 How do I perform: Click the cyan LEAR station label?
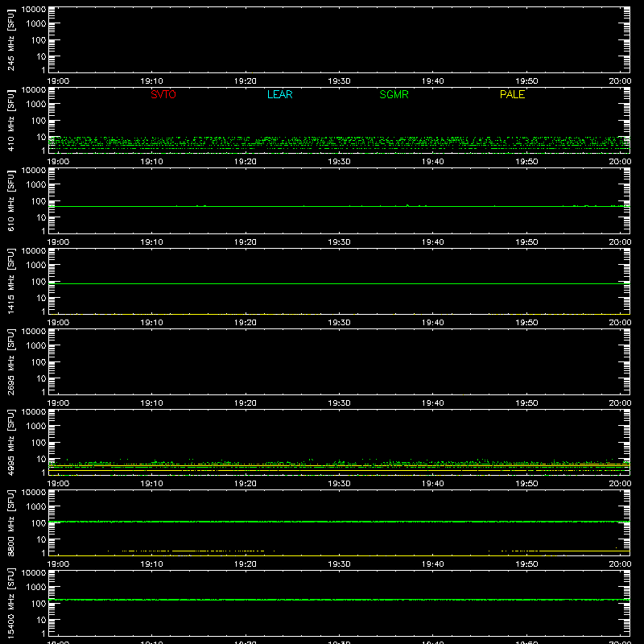pyautogui.click(x=279, y=94)
